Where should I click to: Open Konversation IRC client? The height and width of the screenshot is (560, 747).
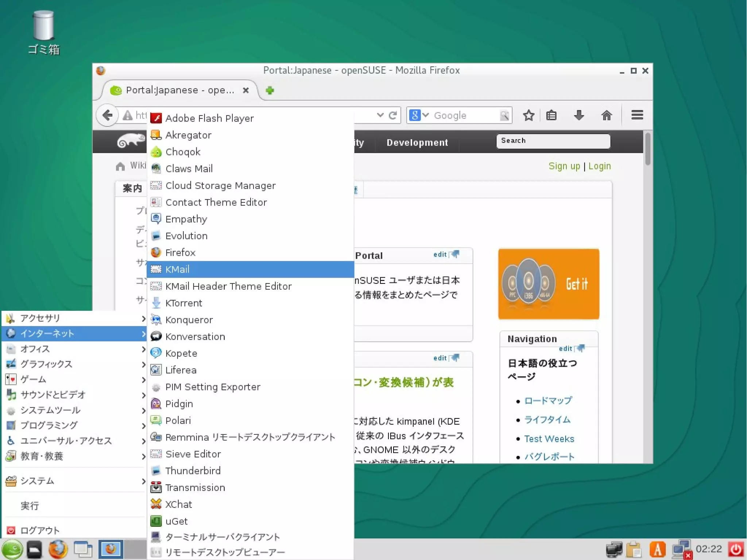[250, 336]
